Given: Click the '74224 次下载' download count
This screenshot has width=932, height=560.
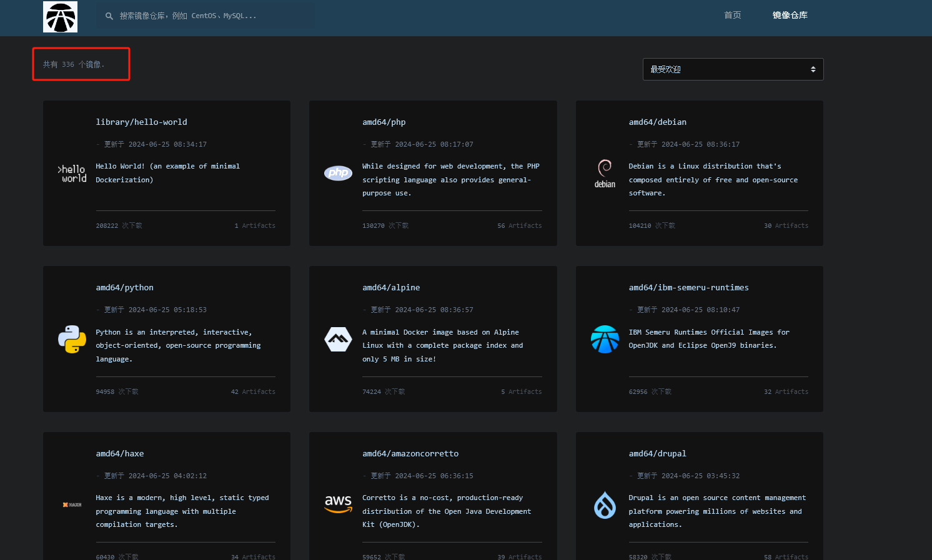Looking at the screenshot, I should [384, 392].
